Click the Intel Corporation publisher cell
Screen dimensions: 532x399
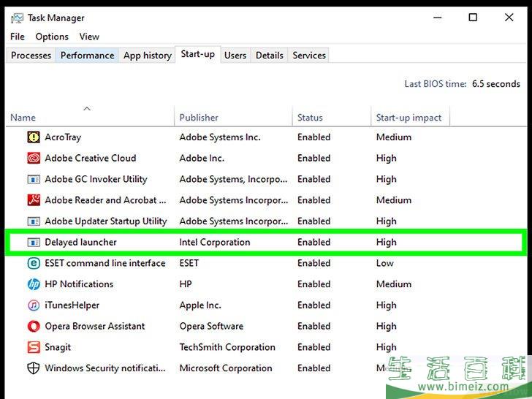[215, 243]
